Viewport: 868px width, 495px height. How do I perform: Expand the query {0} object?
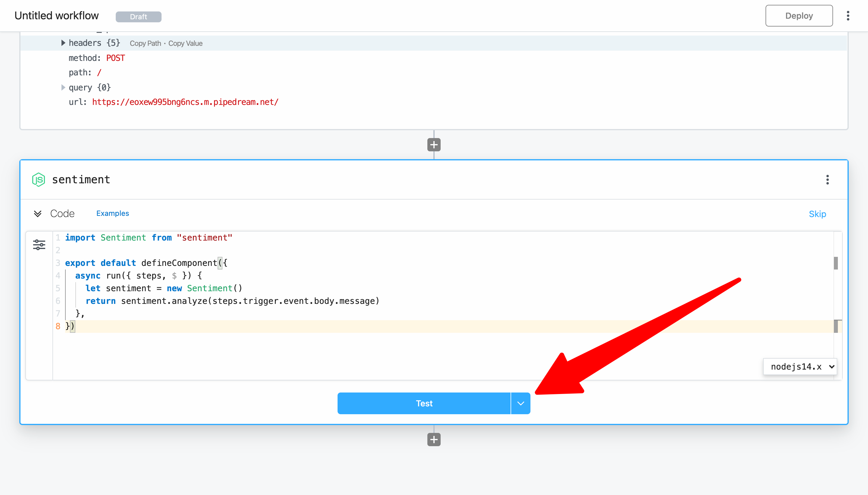[63, 87]
